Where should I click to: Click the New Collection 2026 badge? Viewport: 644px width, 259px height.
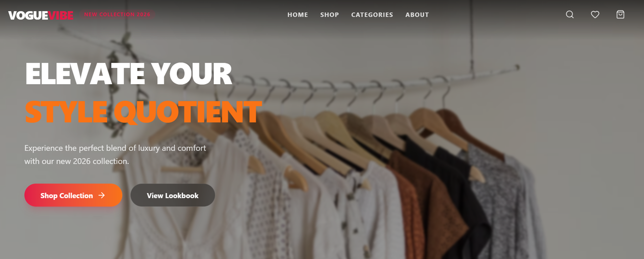point(117,15)
